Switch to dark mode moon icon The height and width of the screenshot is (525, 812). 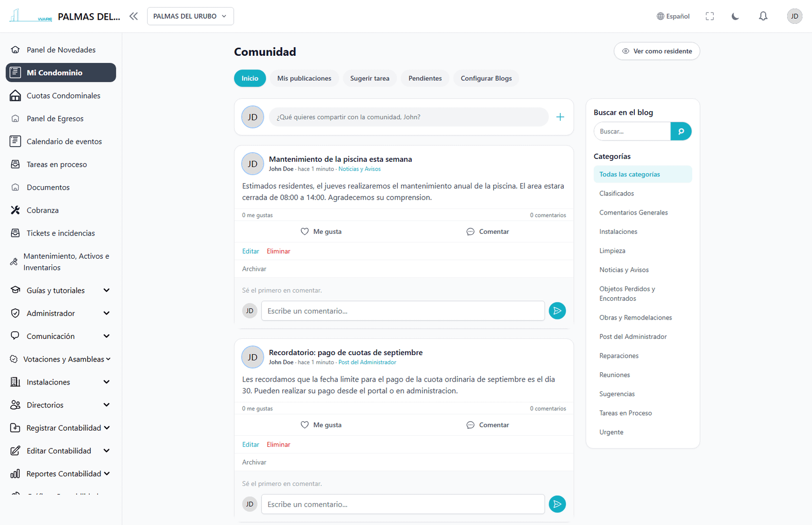(735, 16)
